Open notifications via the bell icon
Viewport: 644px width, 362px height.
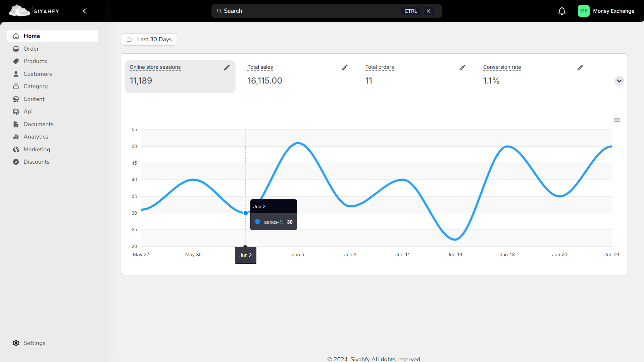(562, 11)
